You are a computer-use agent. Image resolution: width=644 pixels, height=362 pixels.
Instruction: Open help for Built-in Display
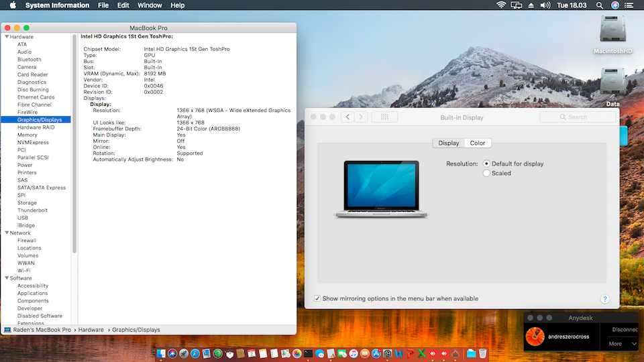tap(604, 299)
